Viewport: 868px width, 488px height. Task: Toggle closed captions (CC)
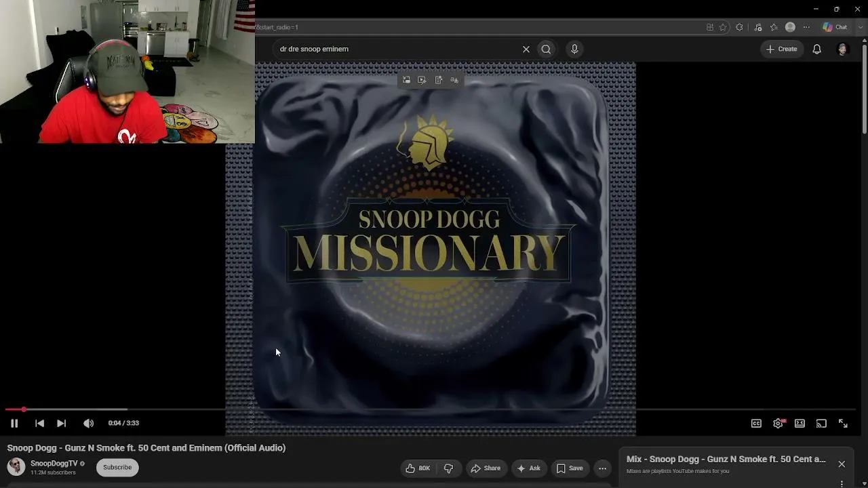click(x=756, y=423)
